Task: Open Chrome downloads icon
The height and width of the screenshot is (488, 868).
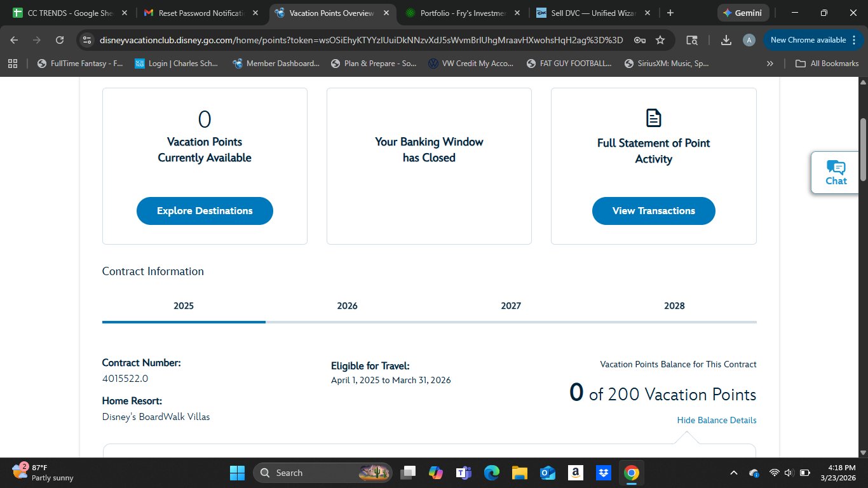Action: pos(726,40)
